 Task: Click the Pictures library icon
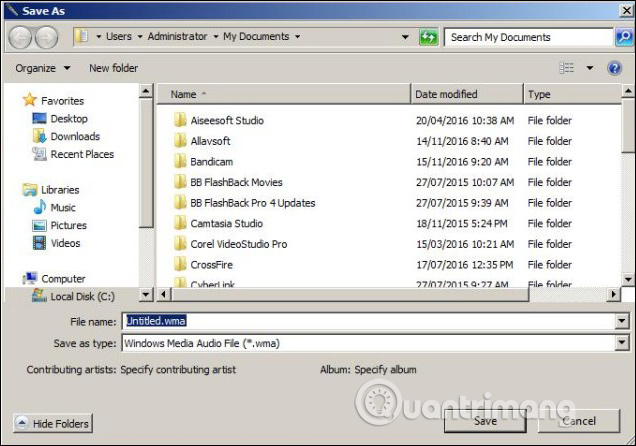tap(39, 225)
